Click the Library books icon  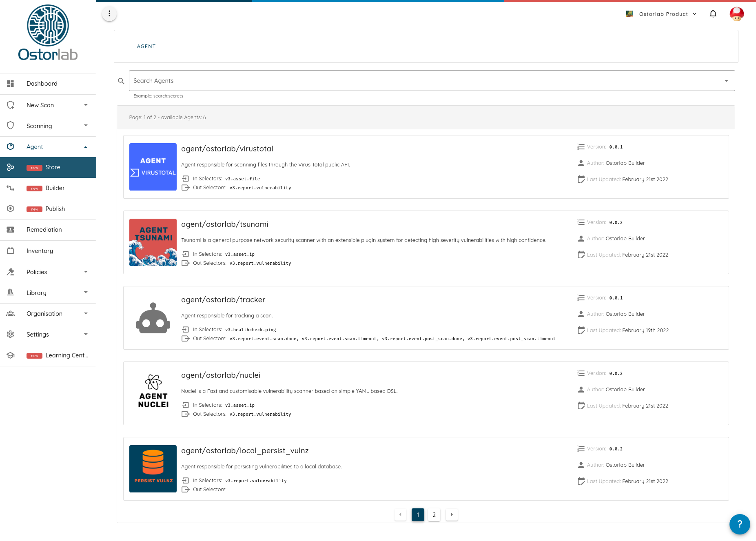[11, 293]
